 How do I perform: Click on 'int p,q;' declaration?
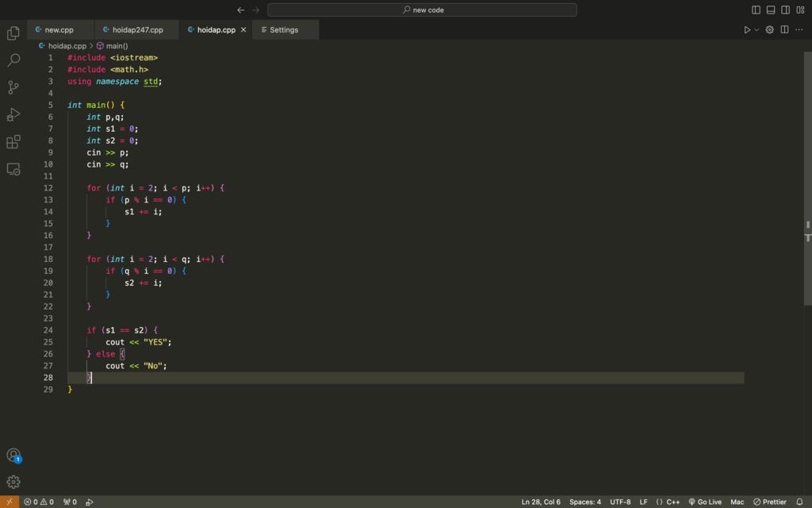tap(105, 117)
